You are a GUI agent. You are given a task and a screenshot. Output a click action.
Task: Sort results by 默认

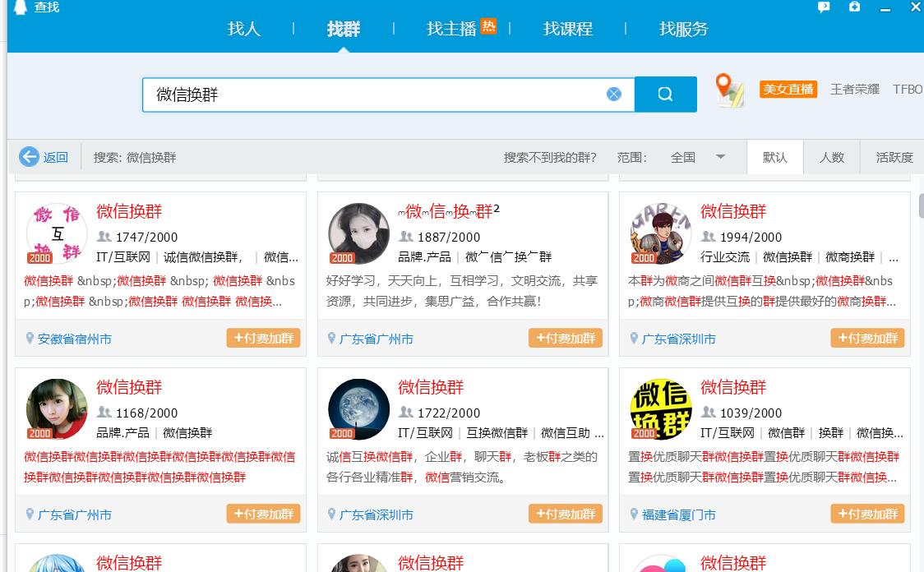coord(775,157)
